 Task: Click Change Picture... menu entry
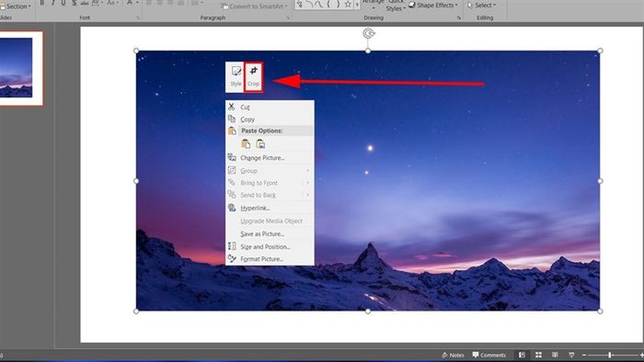pos(270,158)
